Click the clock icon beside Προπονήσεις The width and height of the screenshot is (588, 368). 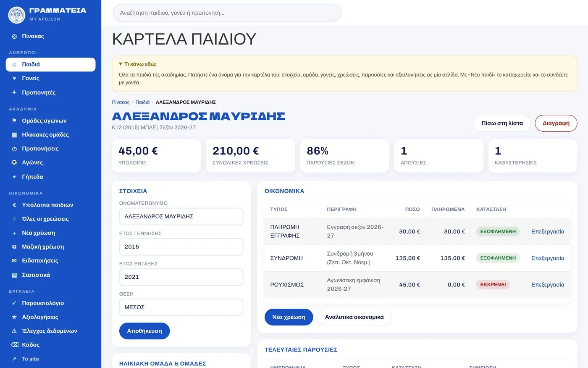14,148
